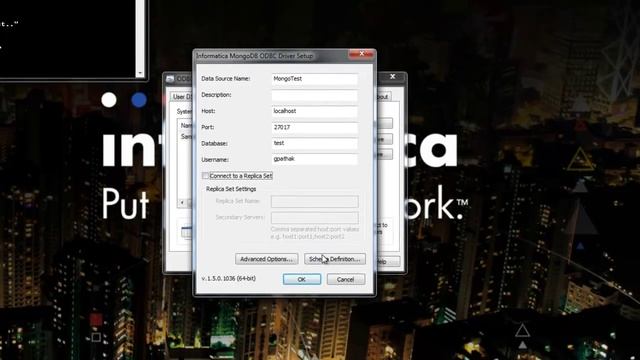Viewport: 640px width, 360px height.
Task: Click the Username field with gpathak
Action: [315, 159]
